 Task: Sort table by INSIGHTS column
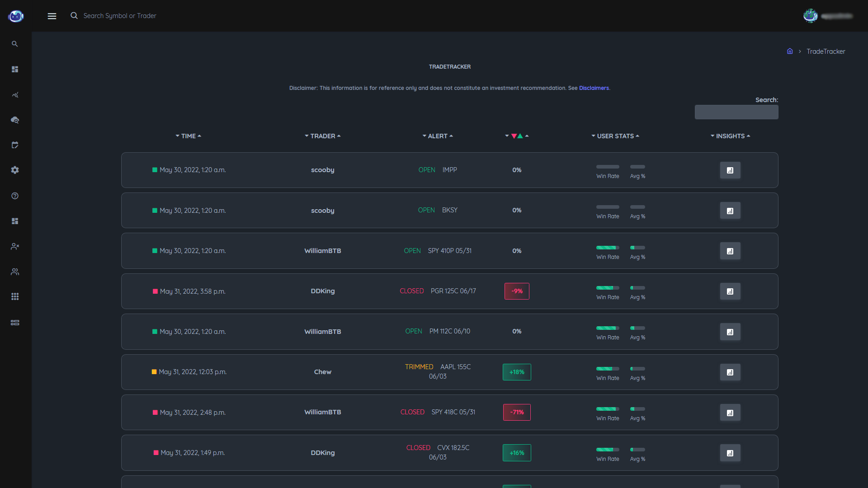[x=730, y=136]
